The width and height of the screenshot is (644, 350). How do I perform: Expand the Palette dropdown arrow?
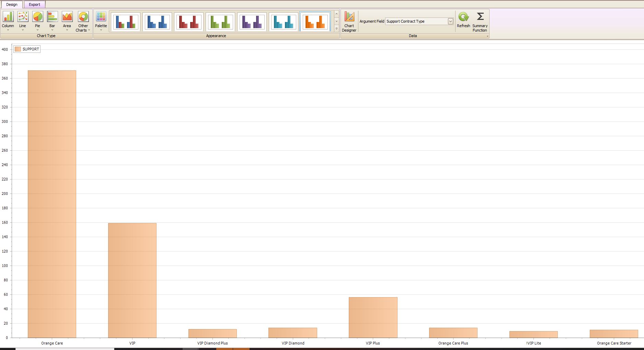(x=101, y=30)
